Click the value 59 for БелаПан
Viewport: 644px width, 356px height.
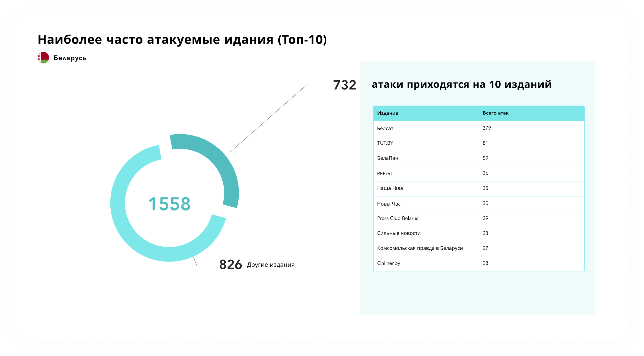(x=485, y=158)
